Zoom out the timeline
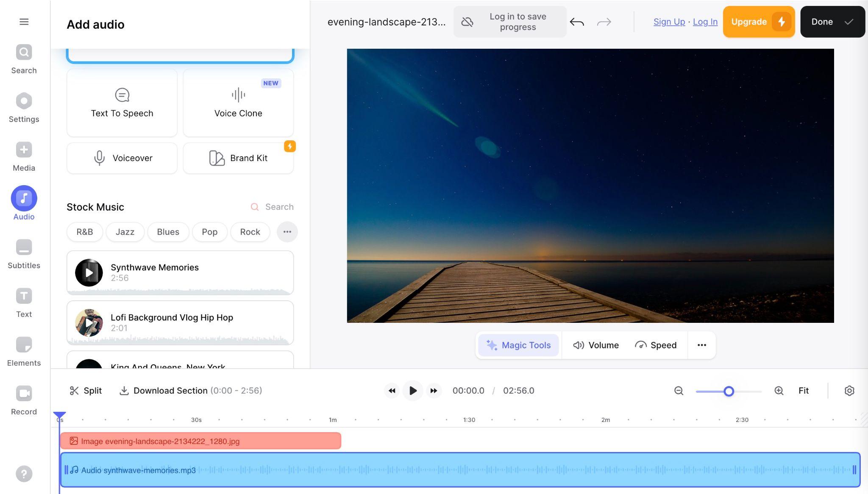This screenshot has width=868, height=494. tap(679, 391)
